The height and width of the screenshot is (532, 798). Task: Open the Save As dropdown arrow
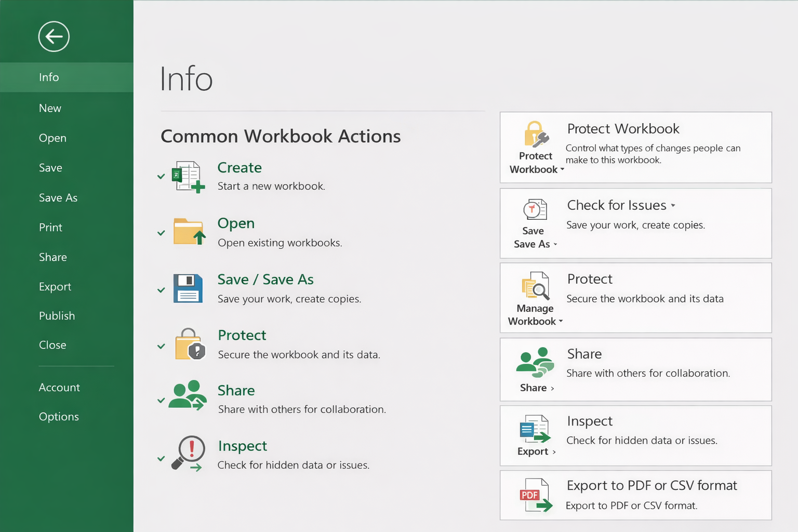click(x=555, y=244)
